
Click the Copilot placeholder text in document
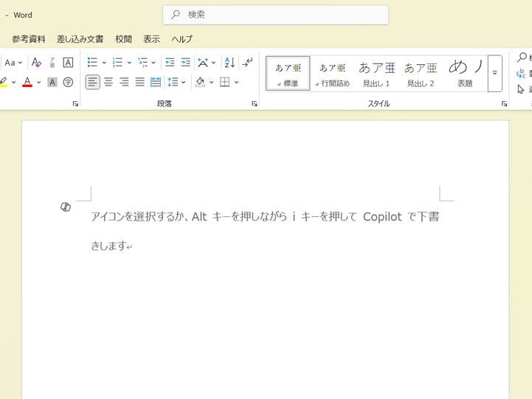click(x=265, y=231)
